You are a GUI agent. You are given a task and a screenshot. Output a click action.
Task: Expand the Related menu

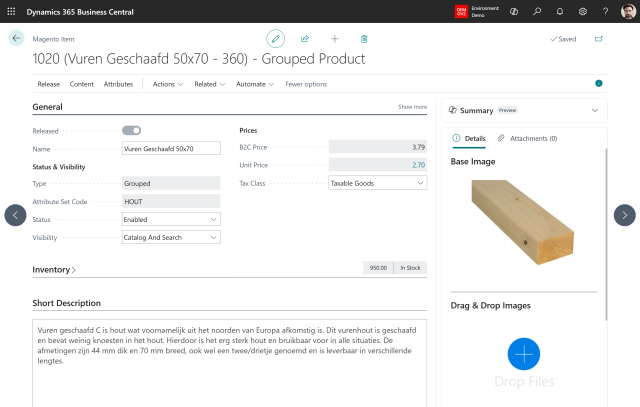pos(209,84)
